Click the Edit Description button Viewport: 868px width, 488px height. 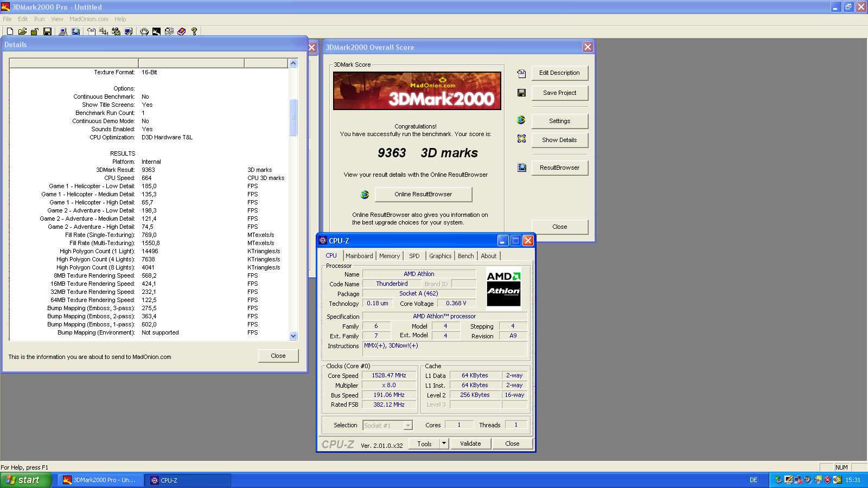point(559,73)
